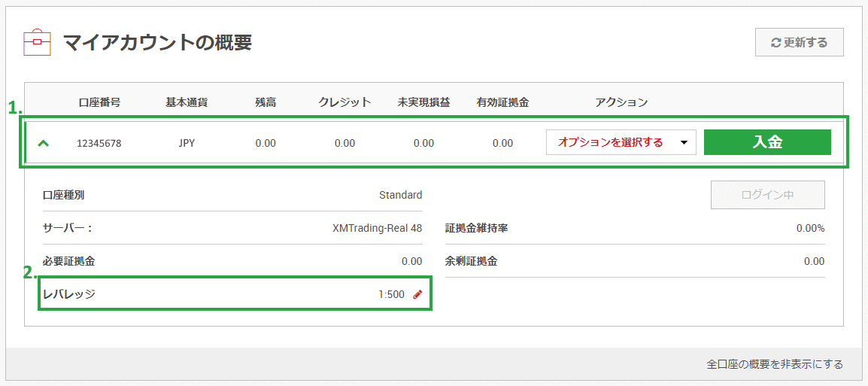Click the server name XMTrading-Real 48
Viewport: 868px width, 386px height.
(x=377, y=228)
